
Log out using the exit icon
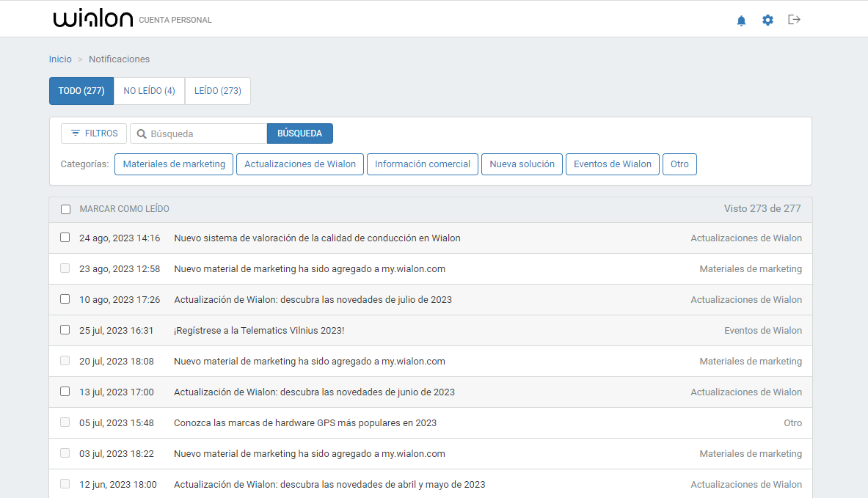(794, 20)
